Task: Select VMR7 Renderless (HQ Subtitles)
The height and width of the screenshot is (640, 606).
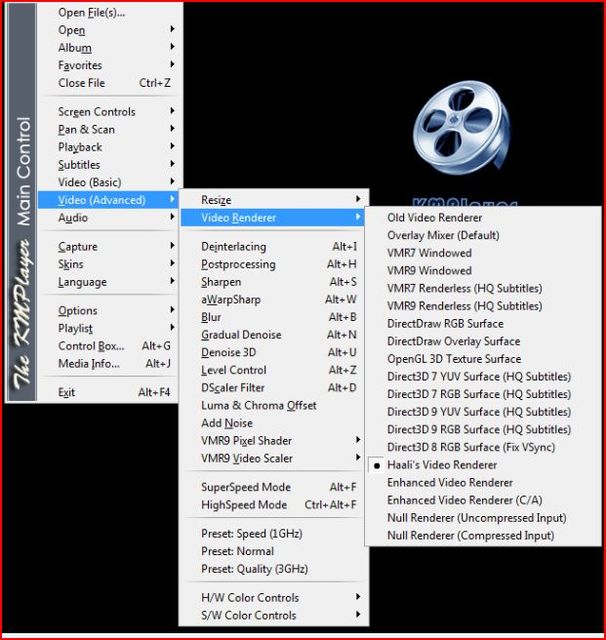Action: pos(483,288)
